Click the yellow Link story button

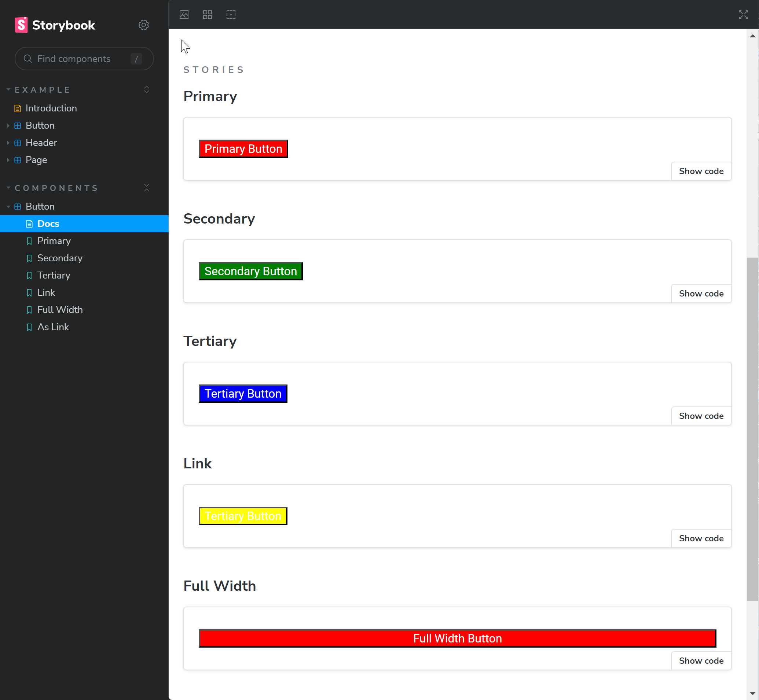tap(243, 516)
